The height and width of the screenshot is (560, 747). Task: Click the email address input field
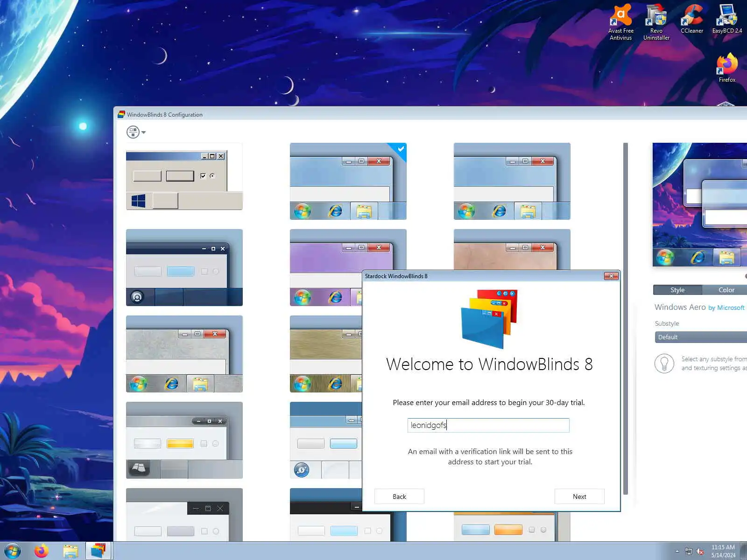pyautogui.click(x=488, y=425)
